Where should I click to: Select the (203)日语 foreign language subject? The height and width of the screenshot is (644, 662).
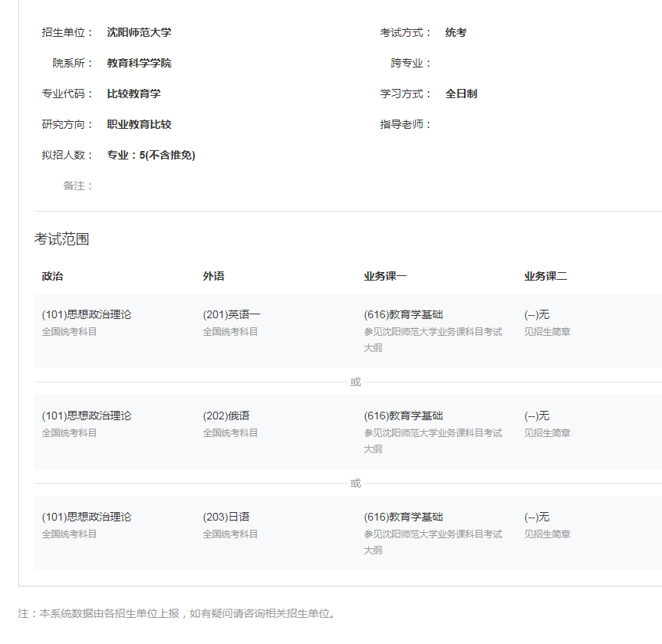click(x=226, y=517)
